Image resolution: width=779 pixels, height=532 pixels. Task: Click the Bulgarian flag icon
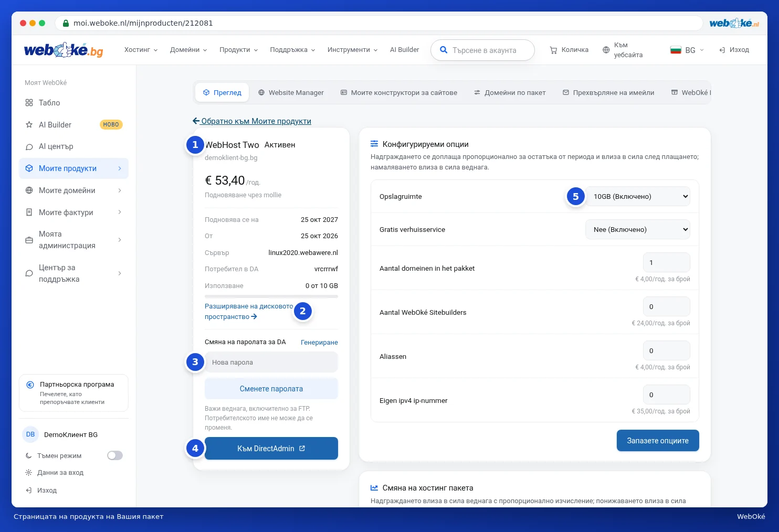676,50
